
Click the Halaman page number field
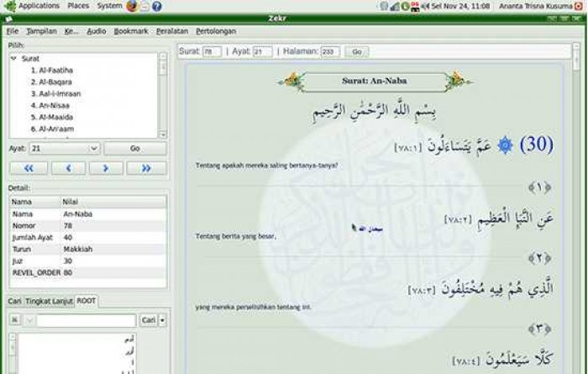330,52
